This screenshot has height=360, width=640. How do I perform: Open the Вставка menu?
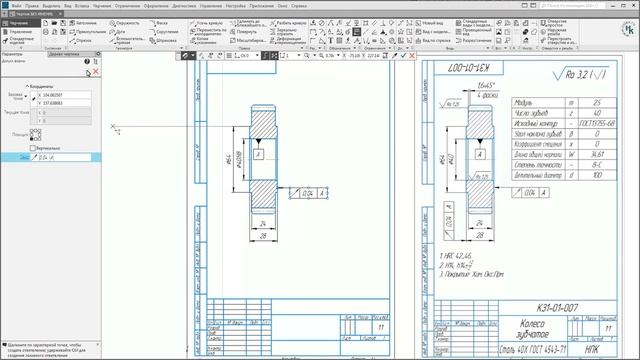82,6
